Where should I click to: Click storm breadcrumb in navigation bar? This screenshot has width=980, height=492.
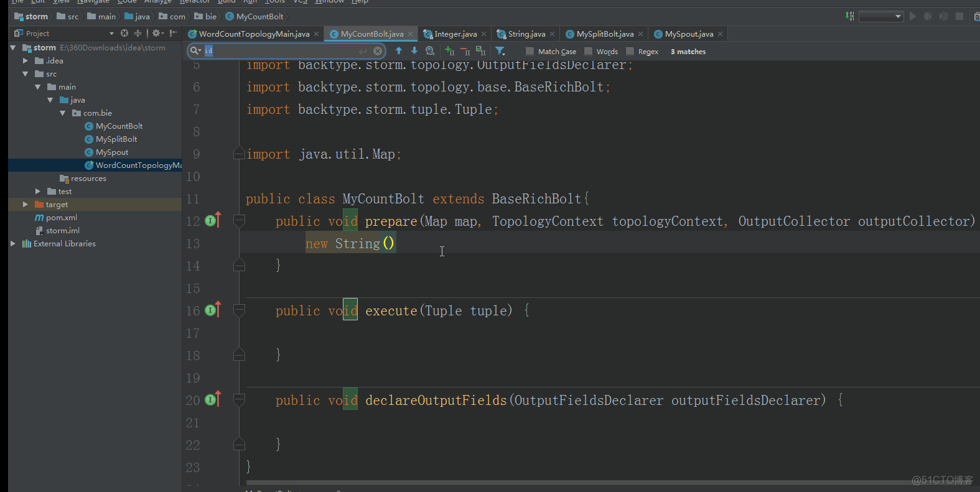point(31,16)
